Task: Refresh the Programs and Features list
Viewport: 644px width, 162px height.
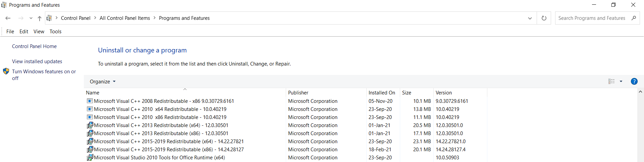Action: point(544,18)
